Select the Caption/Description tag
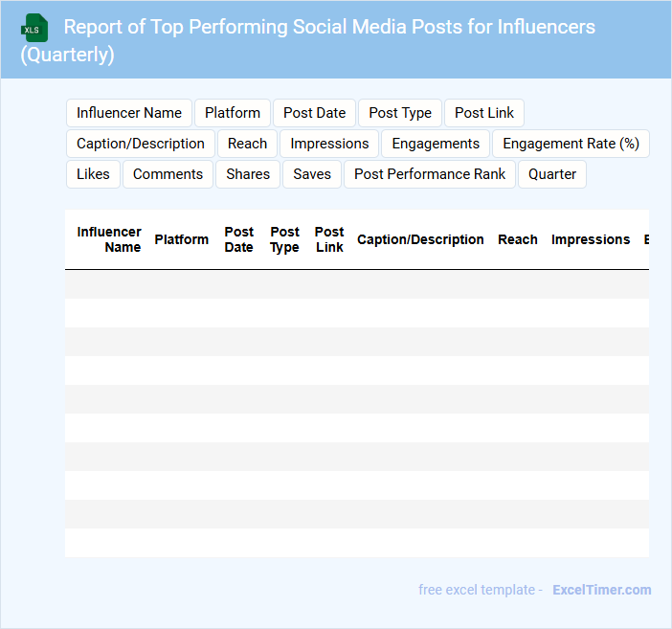672x629 pixels. point(141,144)
